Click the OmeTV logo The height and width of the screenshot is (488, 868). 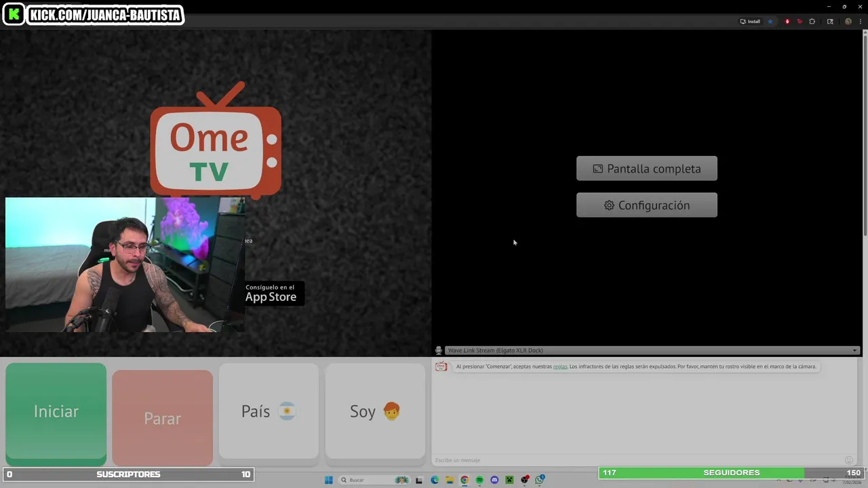216,140
